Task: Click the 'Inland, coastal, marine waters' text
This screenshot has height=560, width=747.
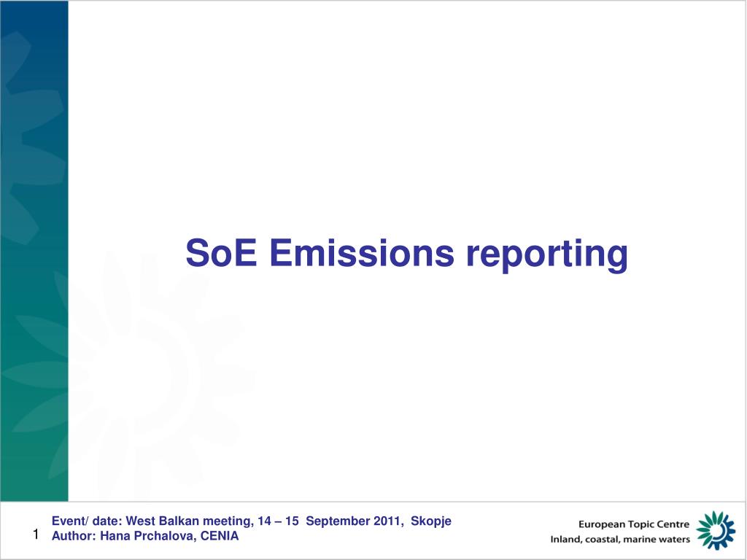Action: point(620,540)
